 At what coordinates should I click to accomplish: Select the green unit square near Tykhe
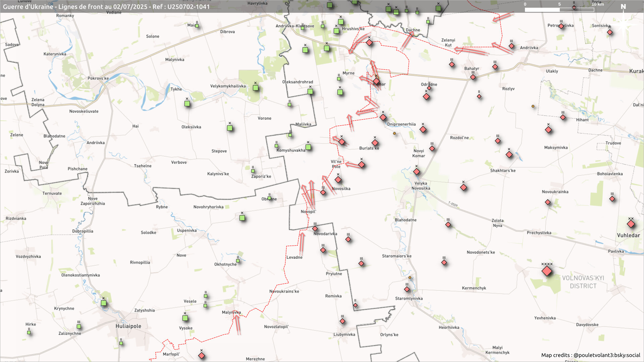click(187, 104)
